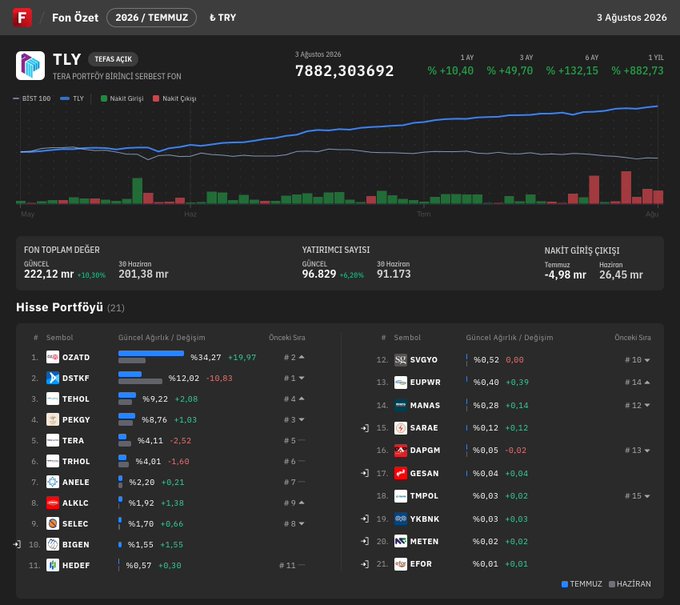Click the GESAN stock logo
Viewport: 680px width, 605px height.
[x=400, y=473]
